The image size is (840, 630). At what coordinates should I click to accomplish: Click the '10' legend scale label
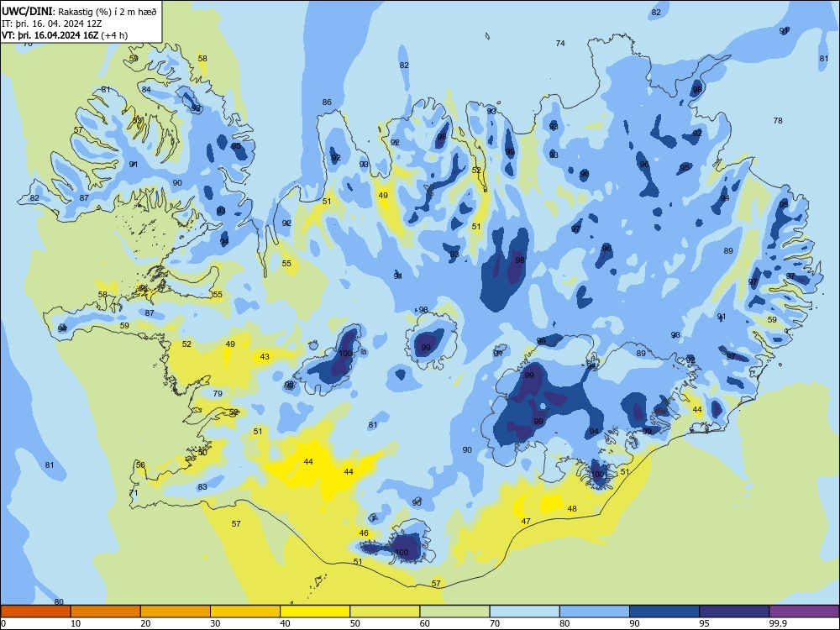point(76,623)
